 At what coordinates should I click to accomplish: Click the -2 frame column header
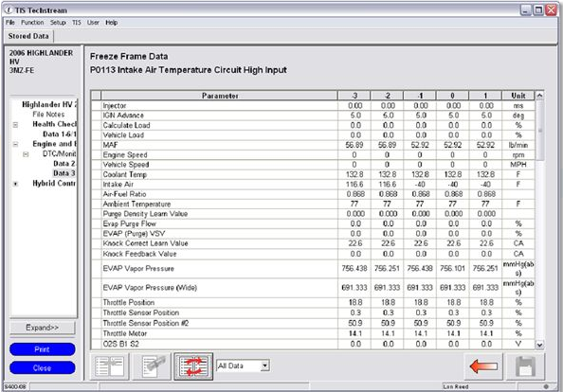[387, 96]
